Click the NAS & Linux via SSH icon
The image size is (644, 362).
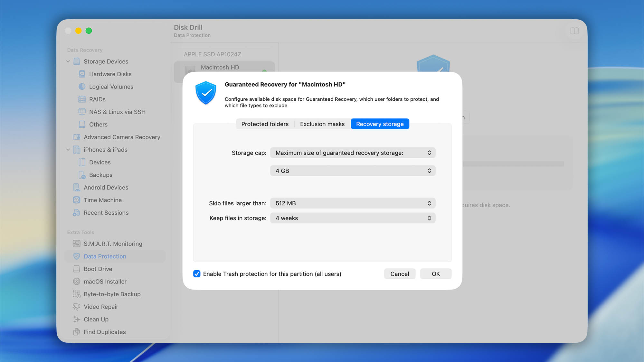pos(82,112)
